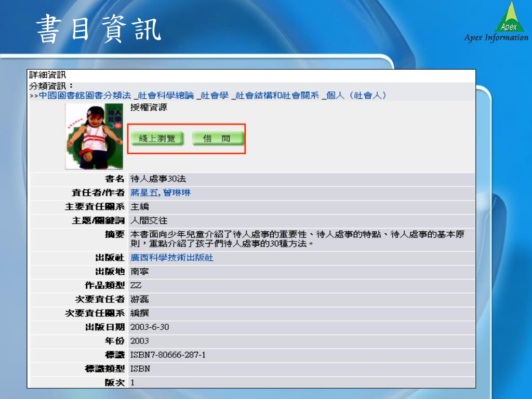Click the abstract text beginning 本書面向少年兒童

297,239
